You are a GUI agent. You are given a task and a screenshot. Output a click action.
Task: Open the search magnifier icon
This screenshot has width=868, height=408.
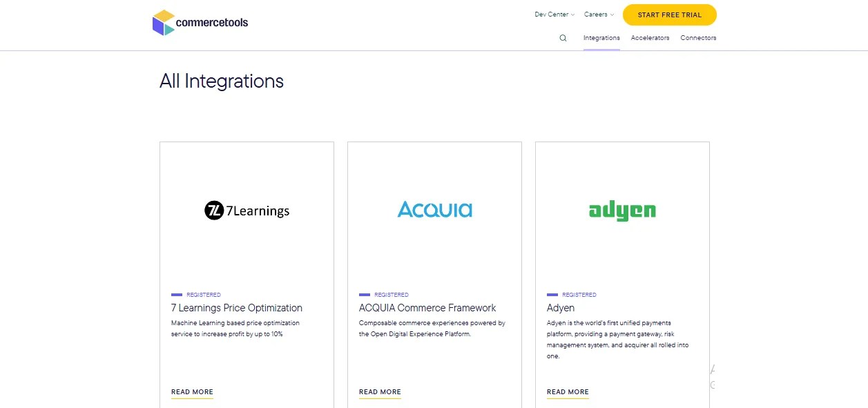563,38
